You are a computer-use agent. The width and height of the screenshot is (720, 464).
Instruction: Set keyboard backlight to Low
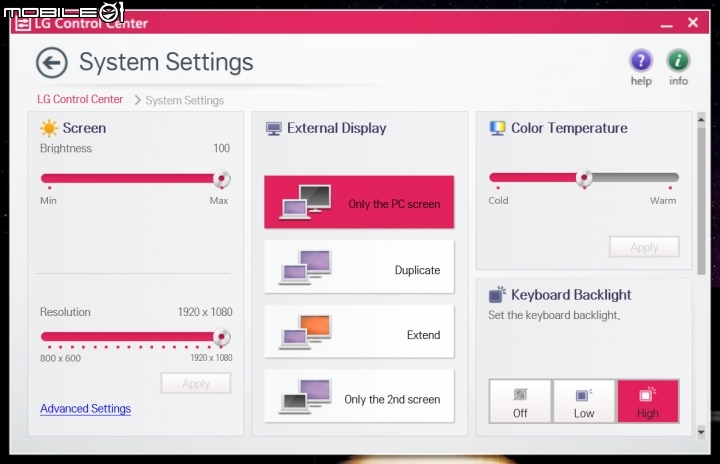coord(584,401)
